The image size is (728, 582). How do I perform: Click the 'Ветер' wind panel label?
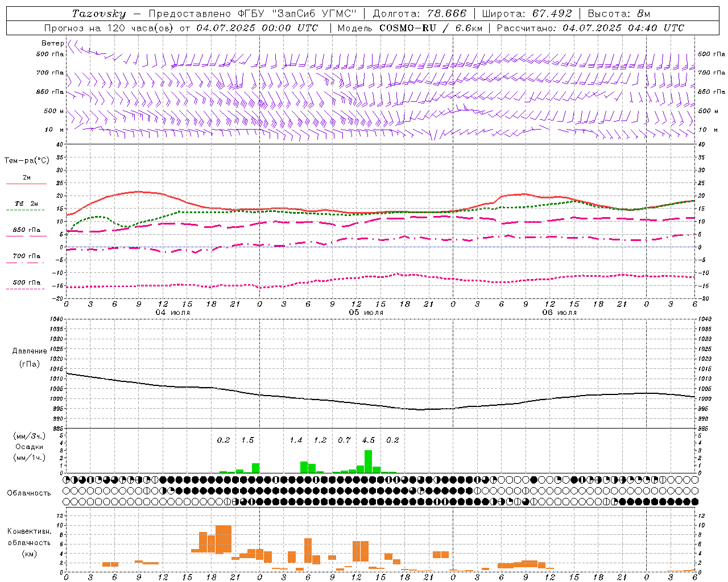(52, 43)
